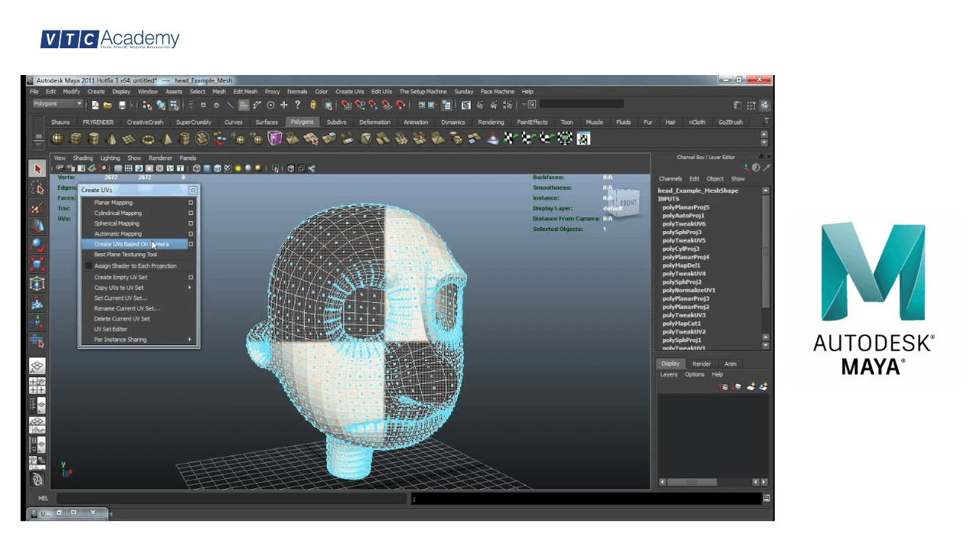Image resolution: width=980 pixels, height=551 pixels.
Task: Open the Script Editor icon near the command line
Action: tap(767, 498)
